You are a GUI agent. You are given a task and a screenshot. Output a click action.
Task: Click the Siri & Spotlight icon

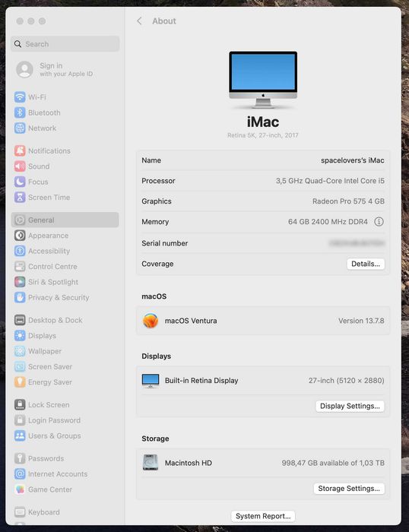[20, 282]
